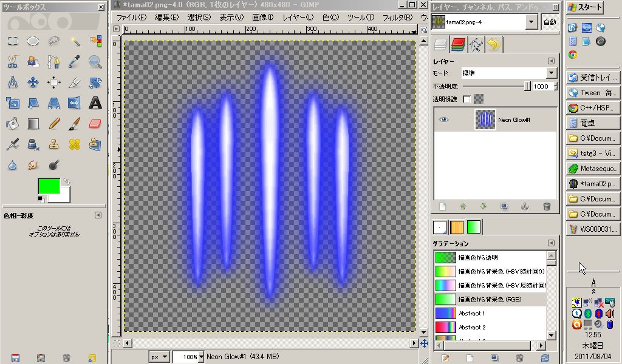The height and width of the screenshot is (364, 622).
Task: Open the image menu triangle at ruler corner
Action: [x=116, y=29]
